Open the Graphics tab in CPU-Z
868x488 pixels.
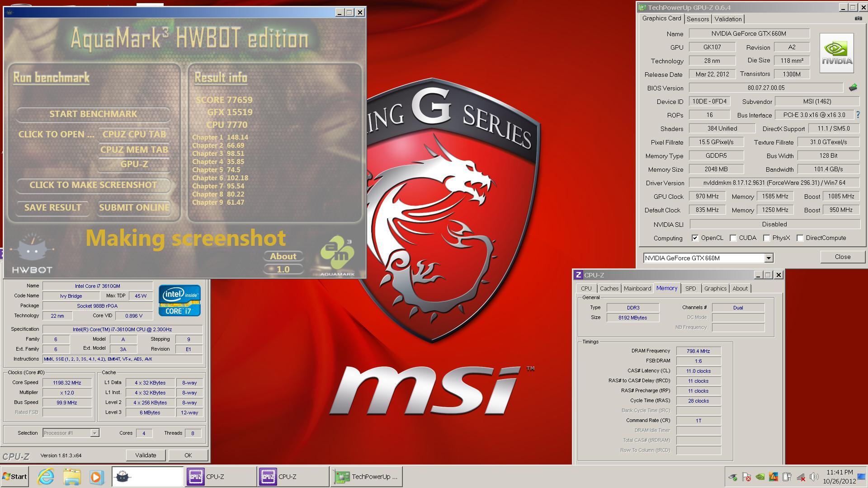(715, 288)
